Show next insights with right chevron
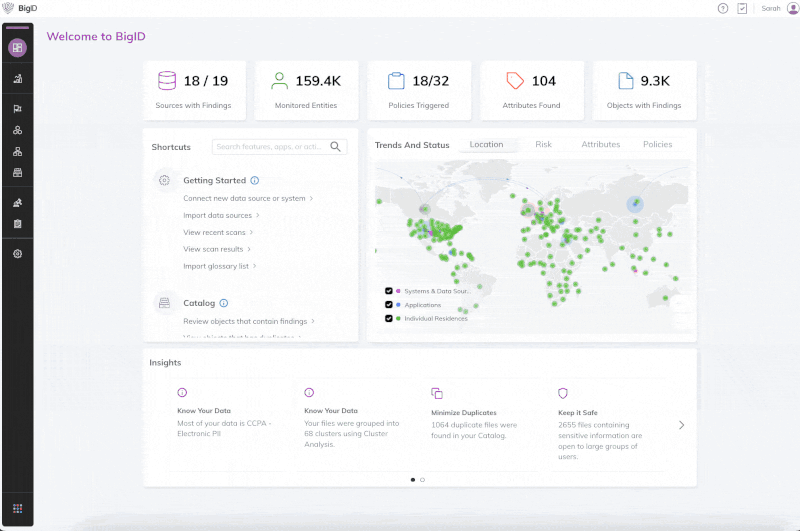The height and width of the screenshot is (531, 800). (682, 425)
